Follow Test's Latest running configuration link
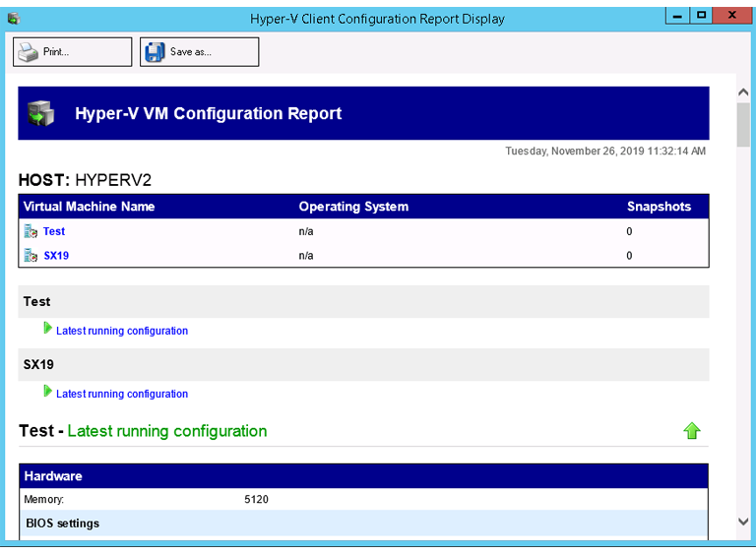This screenshot has height=554, width=756. tap(122, 331)
